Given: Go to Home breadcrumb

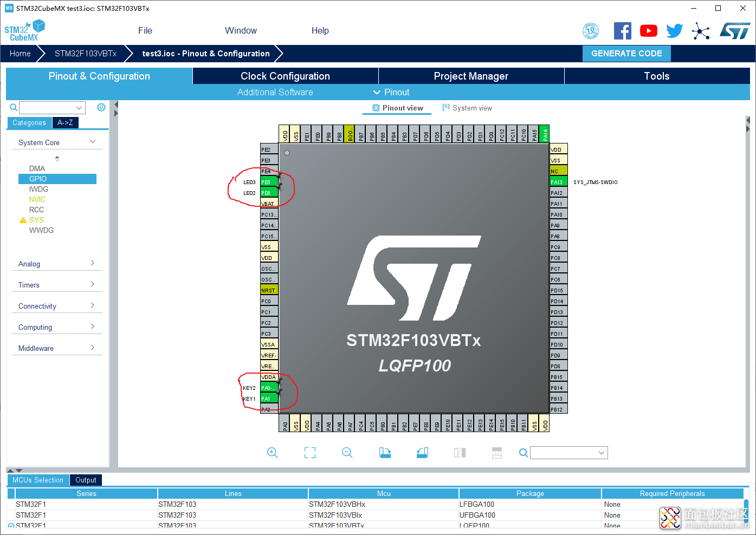Looking at the screenshot, I should tap(20, 54).
